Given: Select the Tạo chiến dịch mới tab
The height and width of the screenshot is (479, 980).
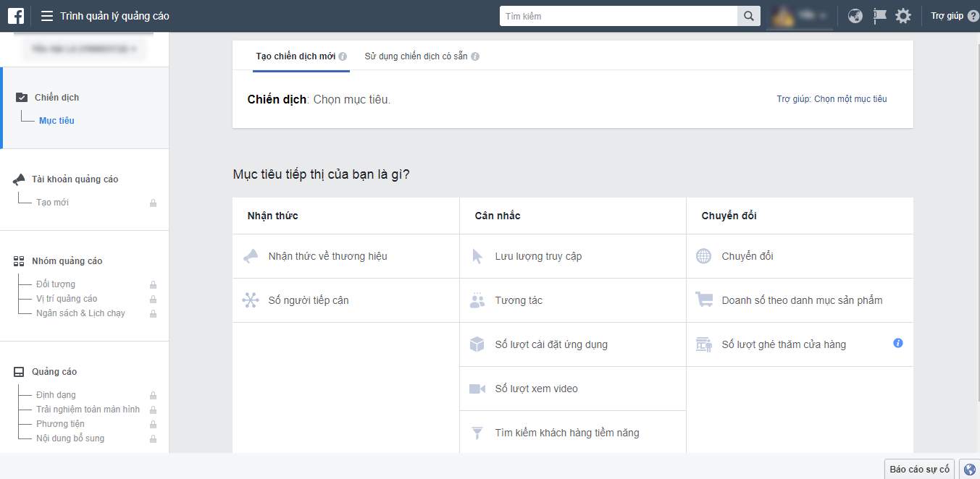Looking at the screenshot, I should [296, 54].
